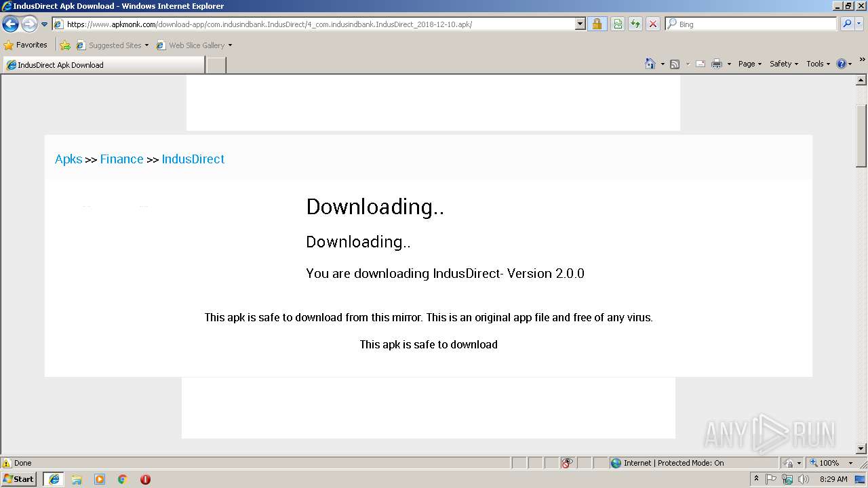Open Windows Explorer folder taskbar icon
The image size is (868, 488).
[x=77, y=479]
